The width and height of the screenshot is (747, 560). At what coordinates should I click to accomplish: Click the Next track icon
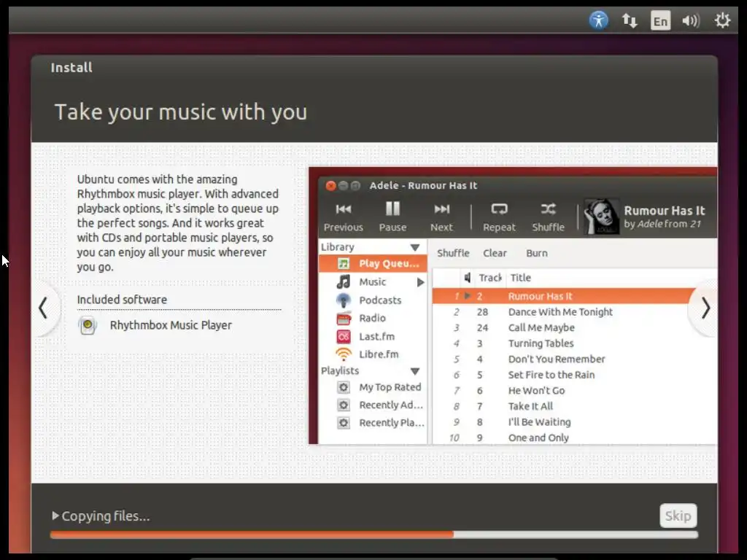pyautogui.click(x=441, y=209)
